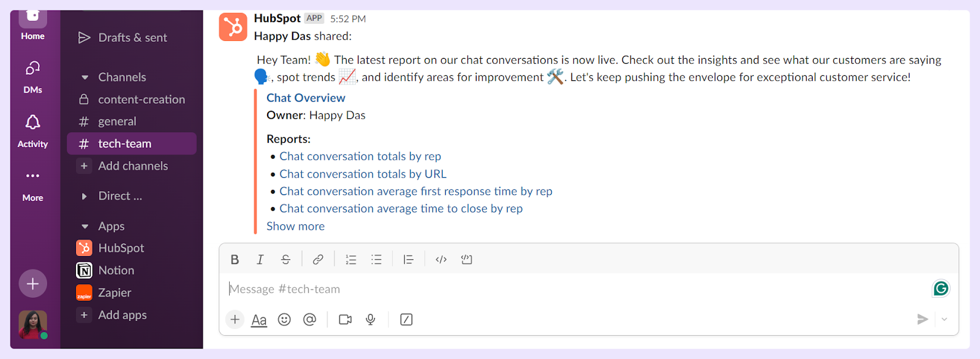Collapse the Apps section
The height and width of the screenshot is (359, 980).
click(85, 226)
